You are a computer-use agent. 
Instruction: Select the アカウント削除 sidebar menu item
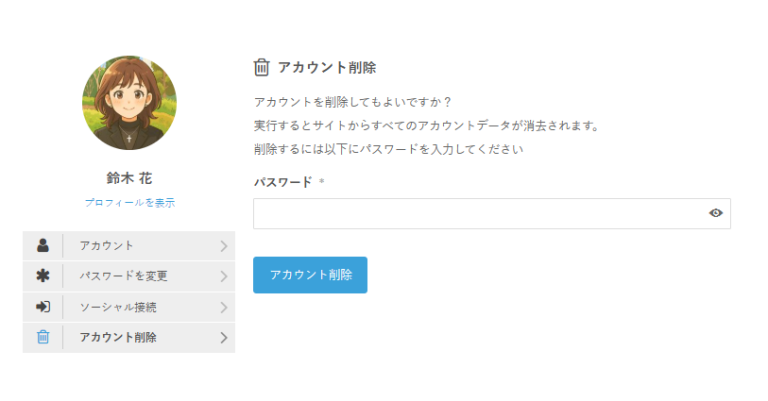click(x=118, y=337)
